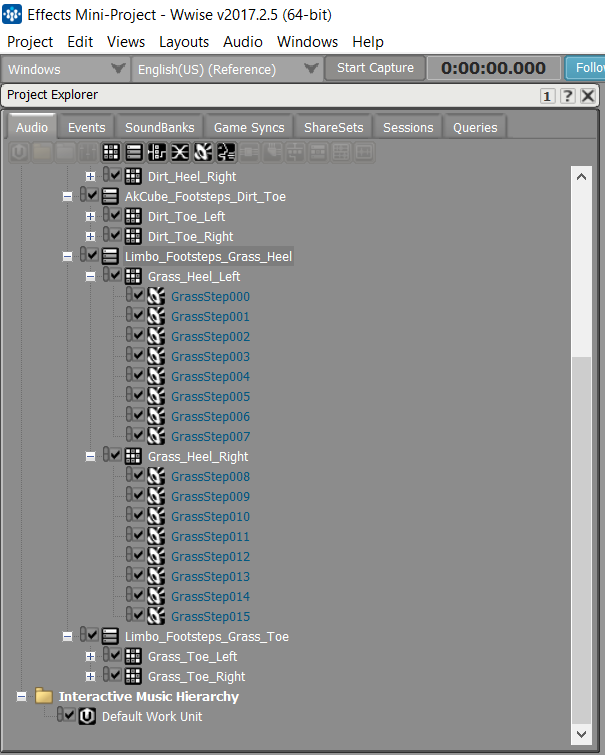
Task: Select the Grass_Toe_Left tree item
Action: tap(192, 656)
